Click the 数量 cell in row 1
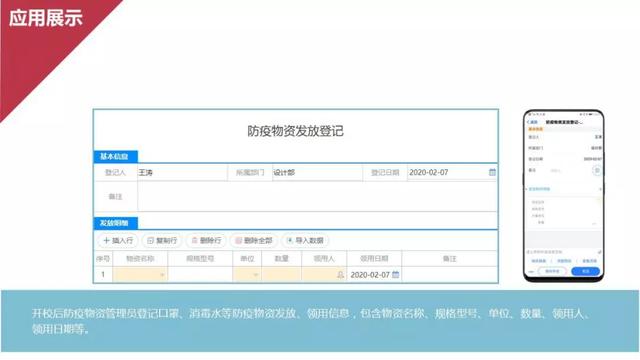The height and width of the screenshot is (360, 640). click(282, 275)
